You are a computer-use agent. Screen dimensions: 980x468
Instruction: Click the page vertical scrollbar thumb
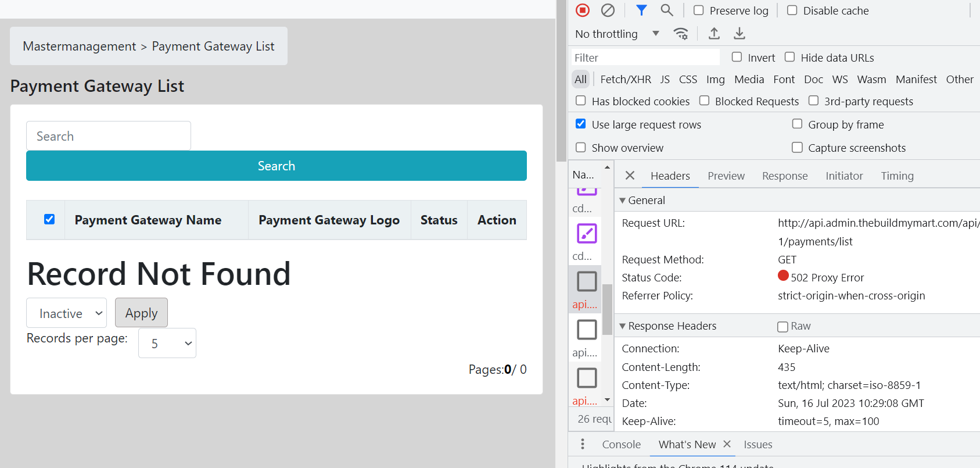coord(561,81)
